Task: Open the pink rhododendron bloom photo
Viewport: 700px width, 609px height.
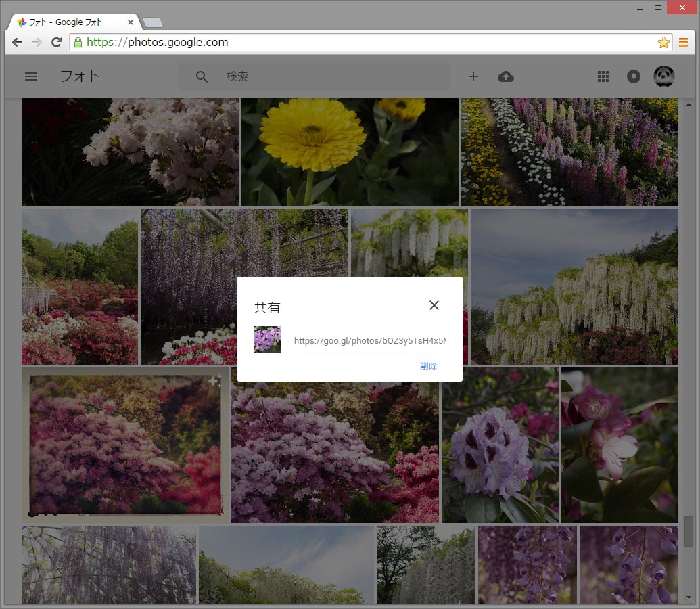Action: click(x=620, y=445)
